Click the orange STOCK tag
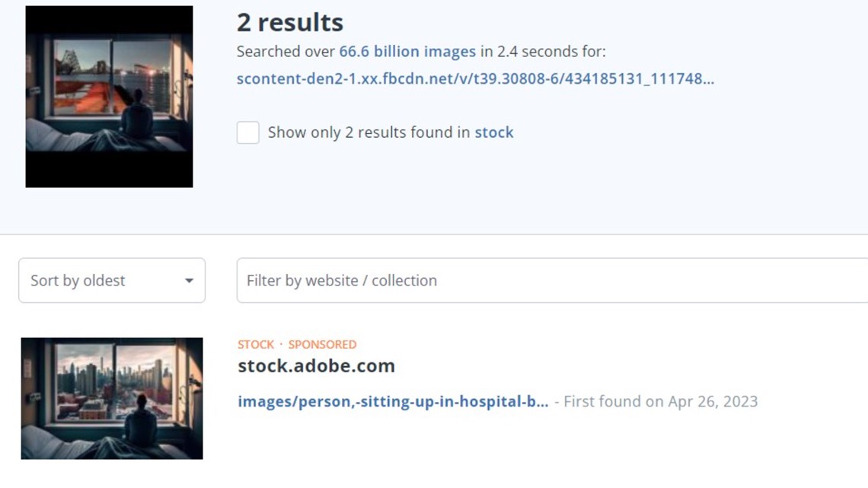This screenshot has height=488, width=868. (x=256, y=344)
